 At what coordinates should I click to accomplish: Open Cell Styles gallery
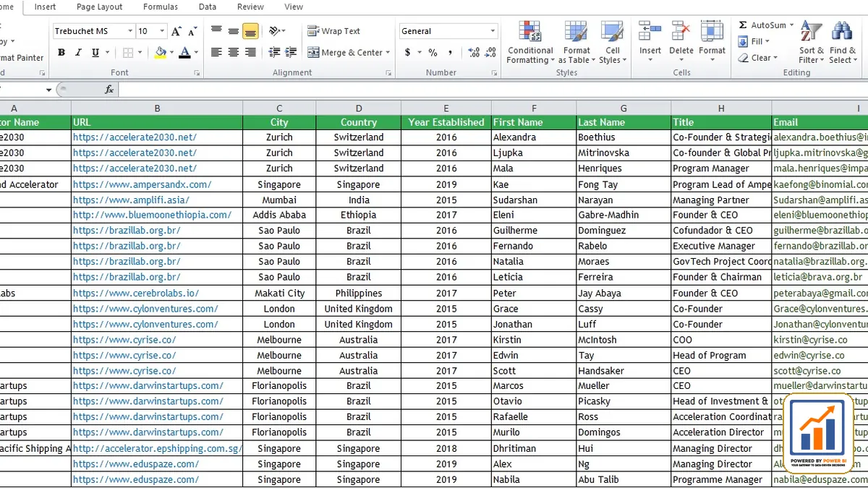point(613,43)
